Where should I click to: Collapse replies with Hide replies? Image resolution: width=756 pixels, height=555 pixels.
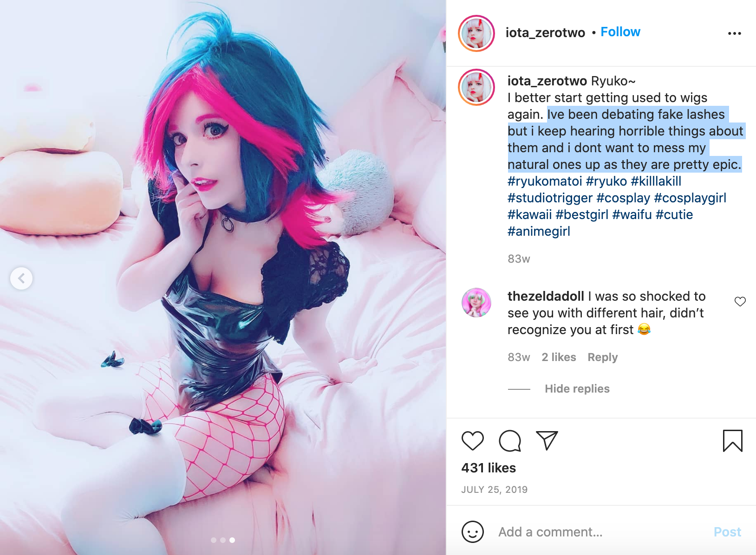(x=577, y=389)
